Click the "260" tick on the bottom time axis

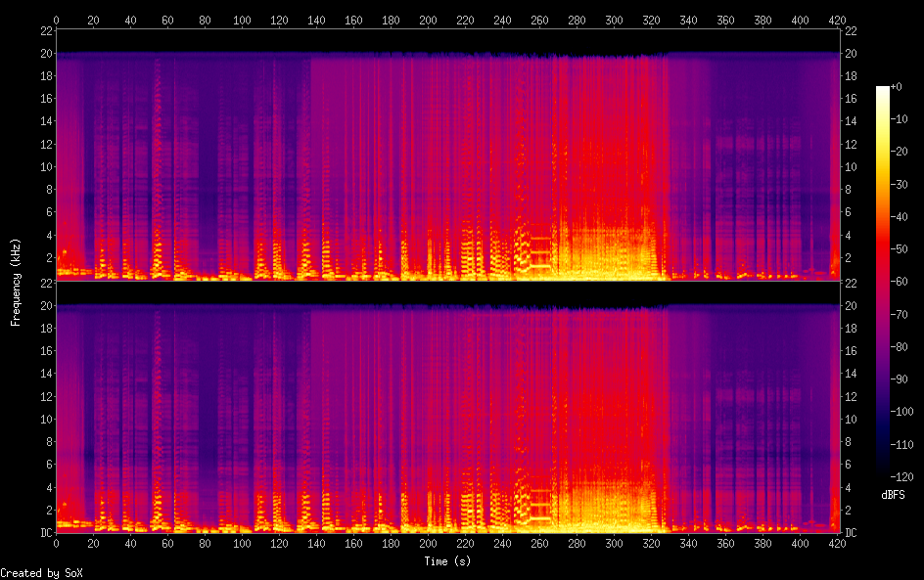[x=539, y=543]
